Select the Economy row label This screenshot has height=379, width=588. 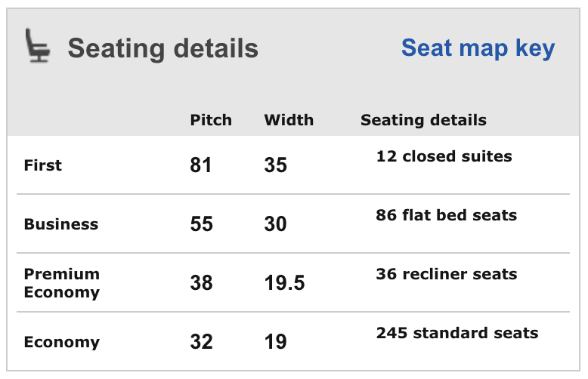pyautogui.click(x=62, y=341)
